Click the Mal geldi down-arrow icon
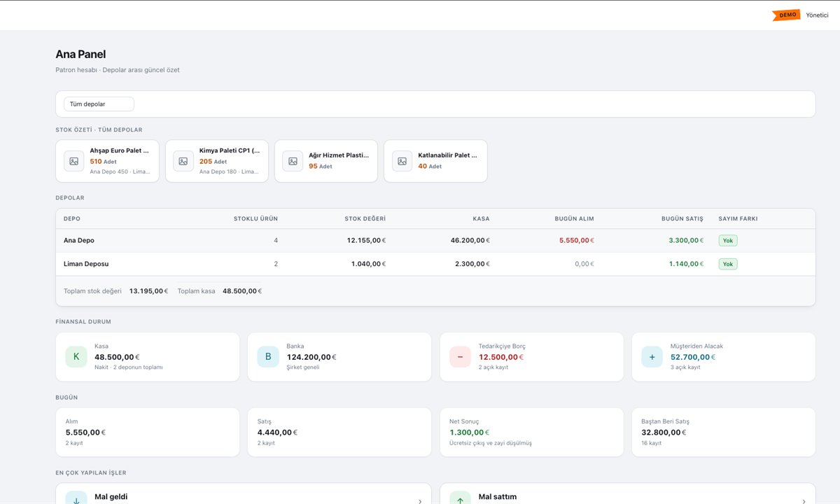 (x=76, y=498)
